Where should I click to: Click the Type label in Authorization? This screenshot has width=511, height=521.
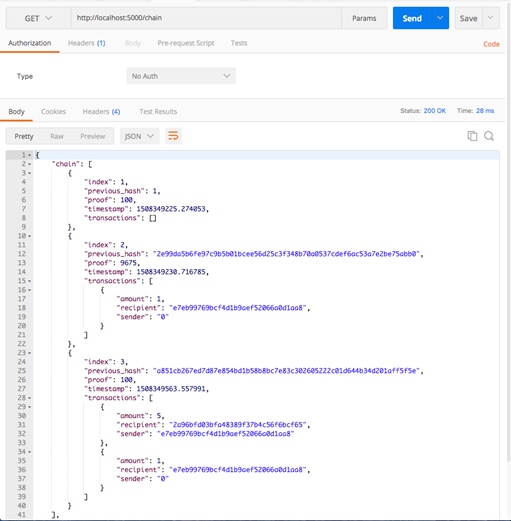coord(25,76)
